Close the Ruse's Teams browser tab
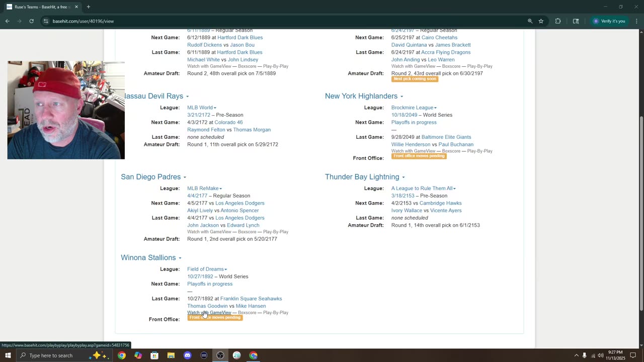The width and height of the screenshot is (644, 362). tap(76, 7)
